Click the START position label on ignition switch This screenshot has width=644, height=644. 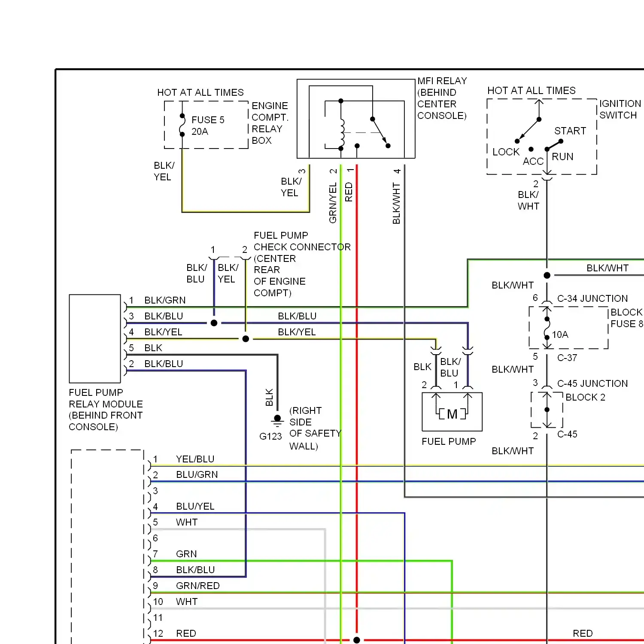click(x=570, y=131)
